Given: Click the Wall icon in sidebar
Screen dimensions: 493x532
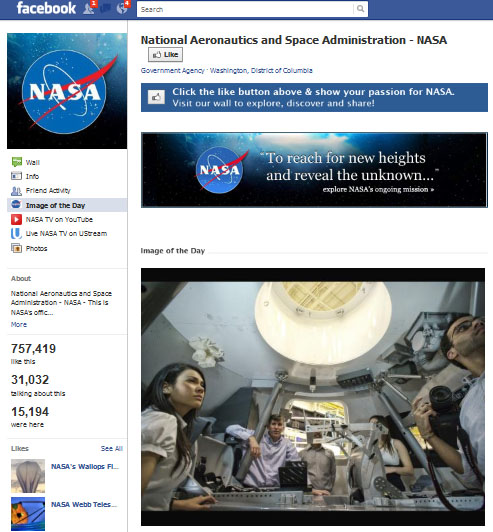Looking at the screenshot, I should pos(17,162).
